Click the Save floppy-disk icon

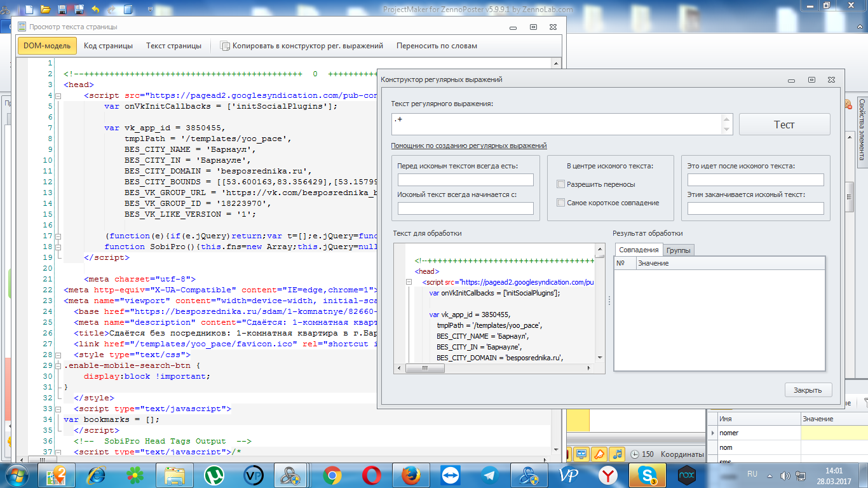point(62,9)
